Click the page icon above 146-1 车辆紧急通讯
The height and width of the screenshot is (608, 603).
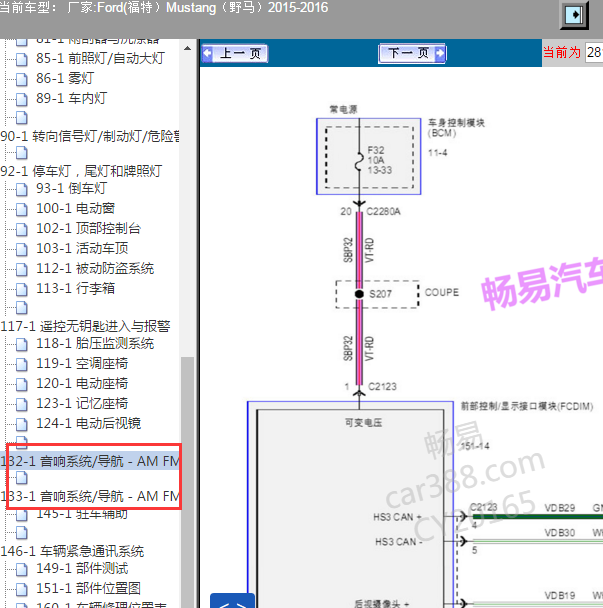[22, 533]
